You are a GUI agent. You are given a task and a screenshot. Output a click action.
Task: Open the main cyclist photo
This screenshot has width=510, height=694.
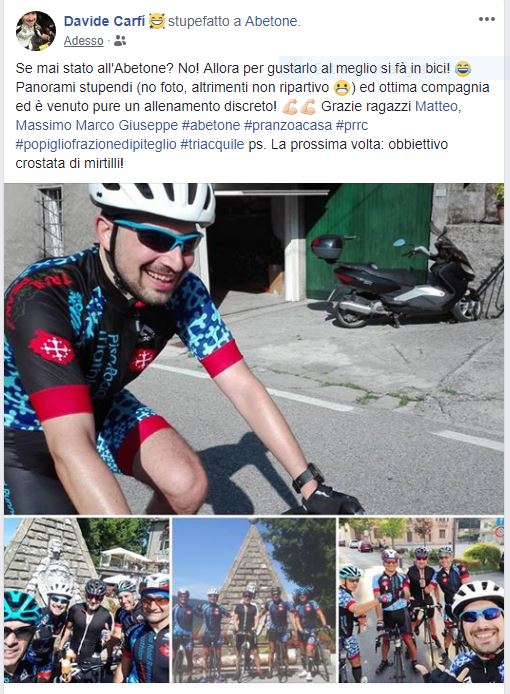pos(254,349)
